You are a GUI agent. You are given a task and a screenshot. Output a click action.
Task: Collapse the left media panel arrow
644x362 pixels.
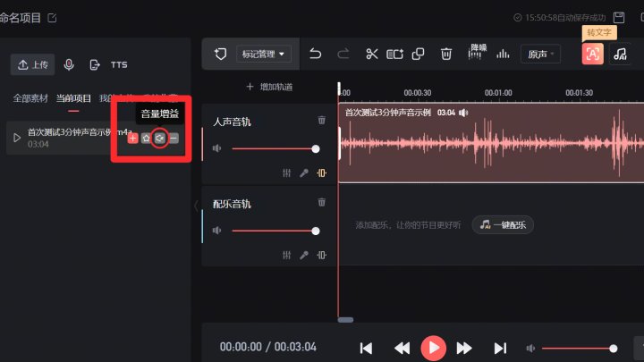tap(196, 206)
